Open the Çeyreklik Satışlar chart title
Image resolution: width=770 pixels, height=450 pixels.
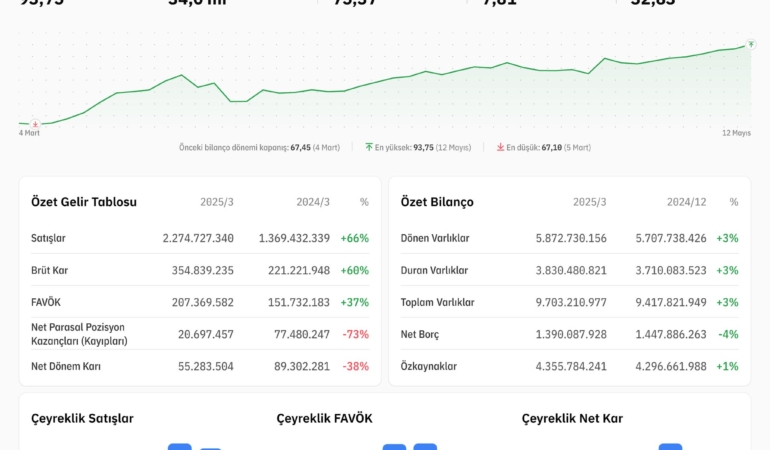click(x=82, y=418)
